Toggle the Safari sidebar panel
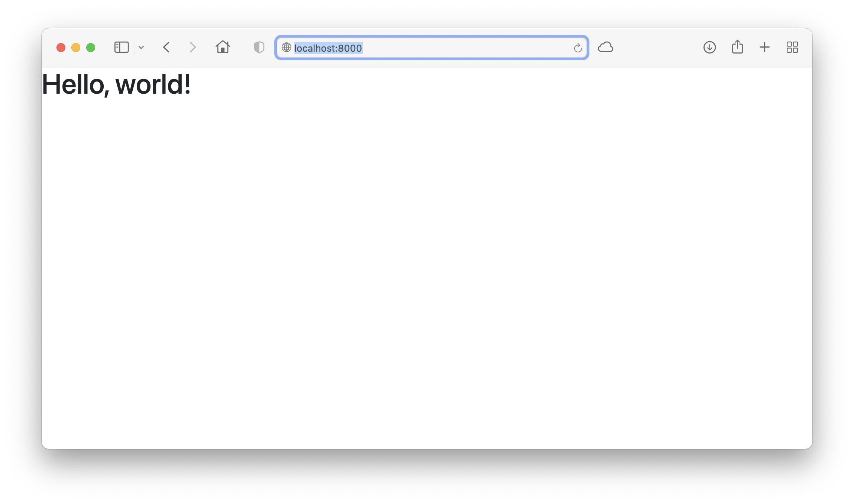The height and width of the screenshot is (504, 854). point(122,47)
